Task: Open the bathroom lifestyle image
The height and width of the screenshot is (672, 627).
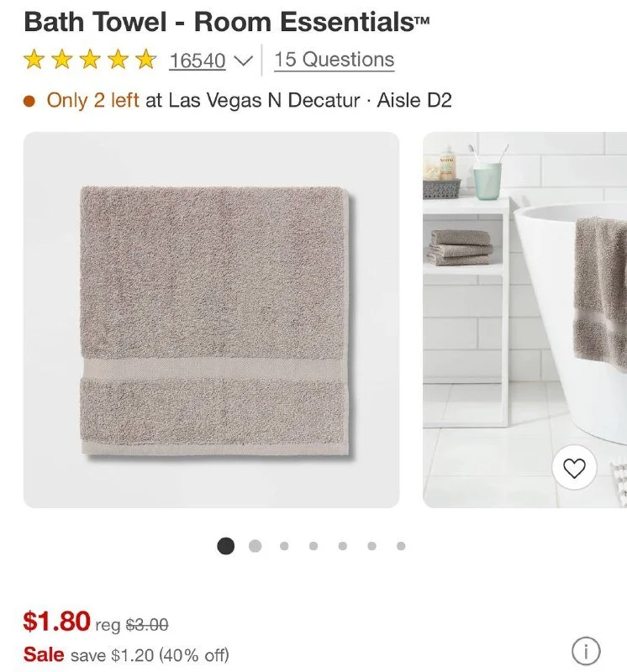Action: (x=525, y=320)
